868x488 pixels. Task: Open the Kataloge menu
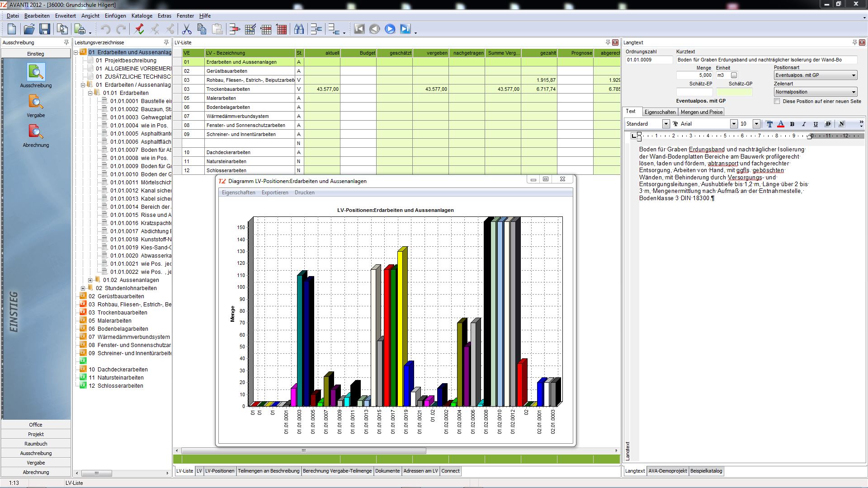click(142, 16)
